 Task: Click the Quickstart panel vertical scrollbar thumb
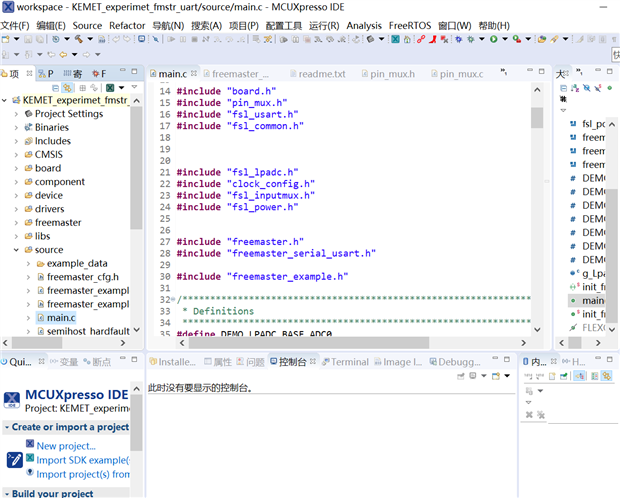tap(136, 422)
